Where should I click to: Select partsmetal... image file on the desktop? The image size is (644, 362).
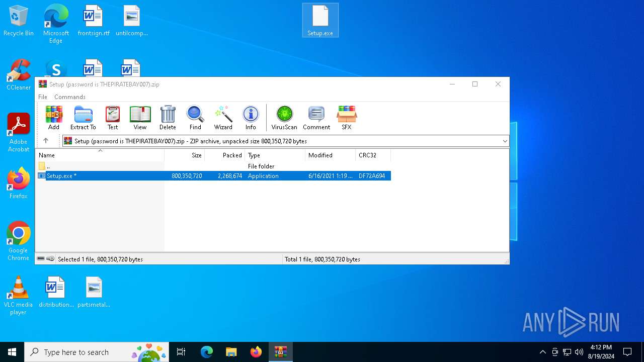pos(94,292)
